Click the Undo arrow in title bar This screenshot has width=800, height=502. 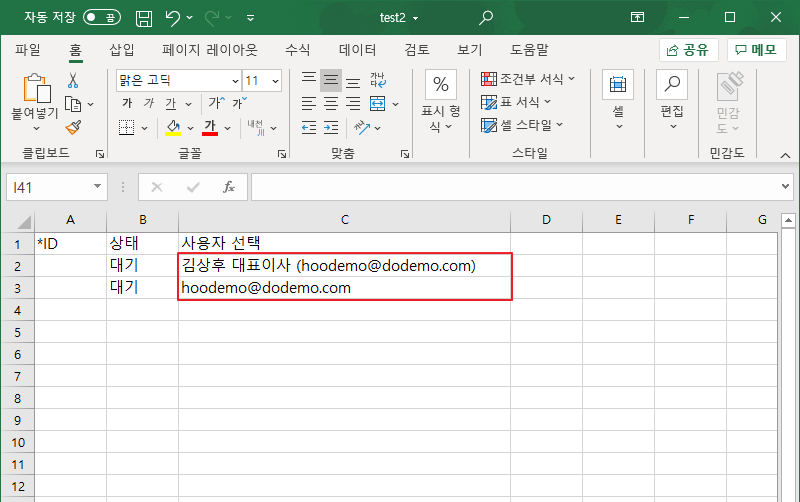(x=172, y=18)
